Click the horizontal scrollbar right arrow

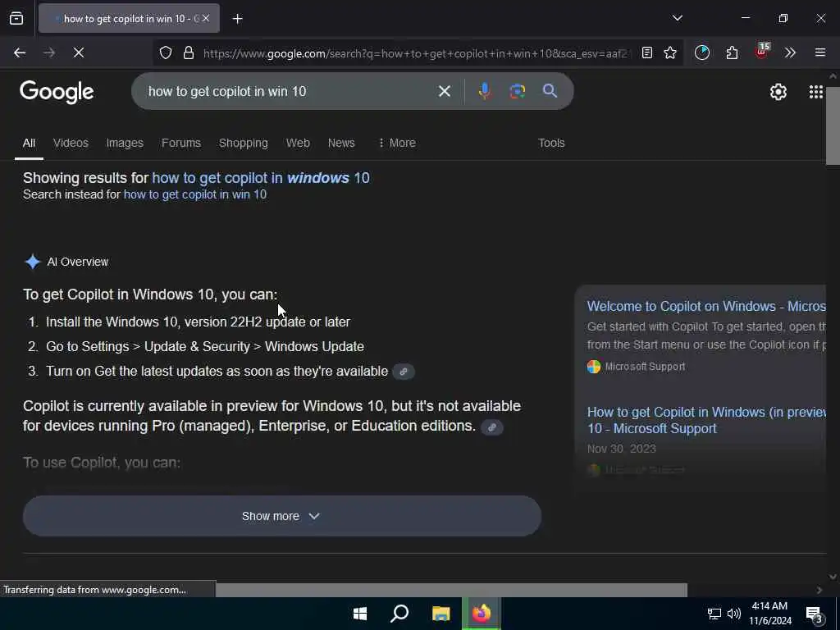click(819, 590)
